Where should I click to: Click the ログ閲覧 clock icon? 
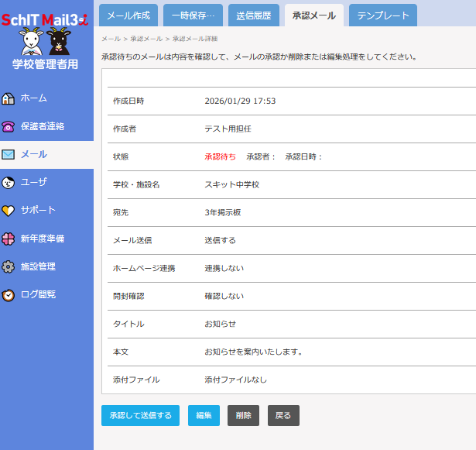(x=9, y=295)
